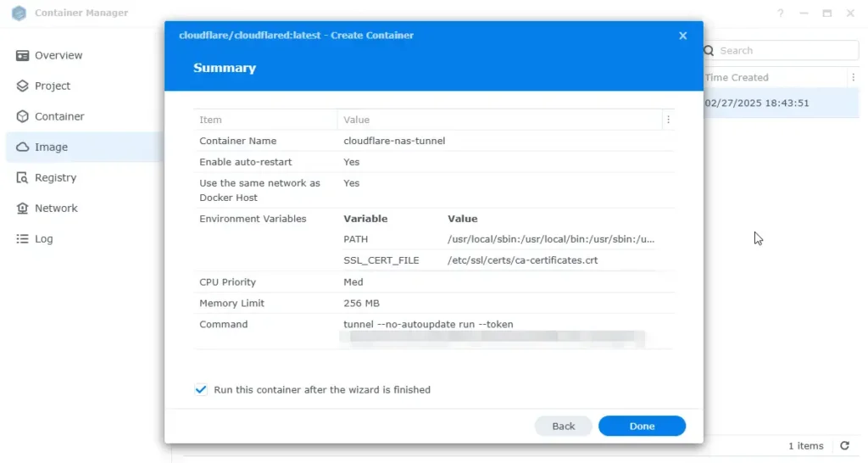Click the search magnifier icon
The height and width of the screenshot is (463, 868).
click(709, 50)
